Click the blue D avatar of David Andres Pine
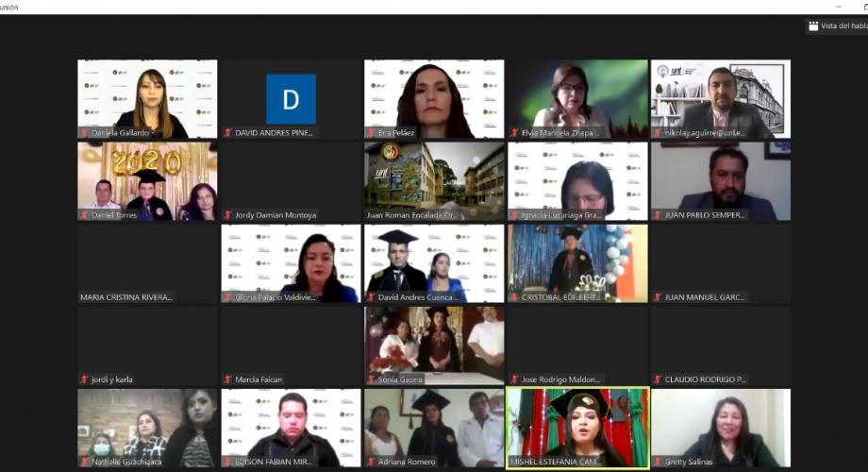The image size is (868, 472). [291, 99]
